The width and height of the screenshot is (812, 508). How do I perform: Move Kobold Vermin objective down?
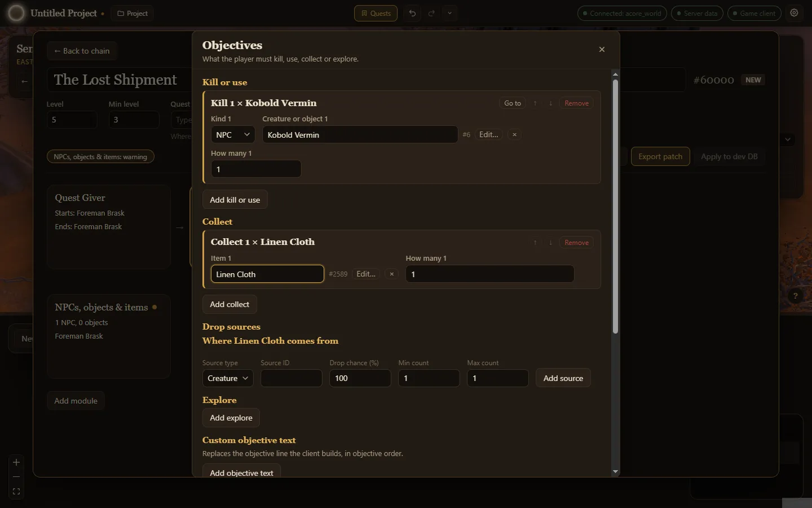pyautogui.click(x=551, y=103)
